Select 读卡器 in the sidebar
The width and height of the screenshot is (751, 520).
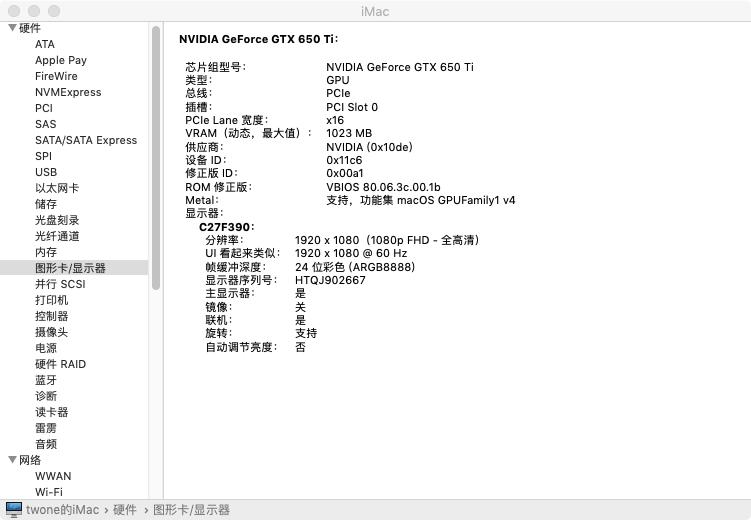pyautogui.click(x=51, y=412)
